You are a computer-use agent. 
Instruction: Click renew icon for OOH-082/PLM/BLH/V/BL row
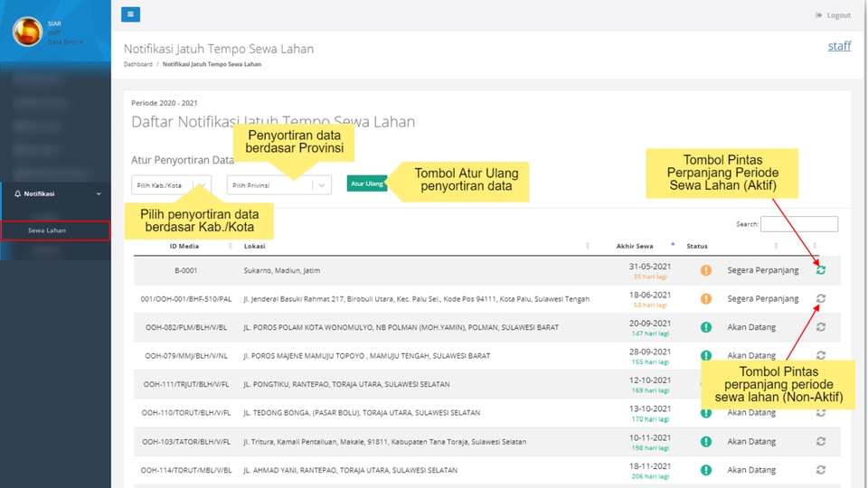821,327
